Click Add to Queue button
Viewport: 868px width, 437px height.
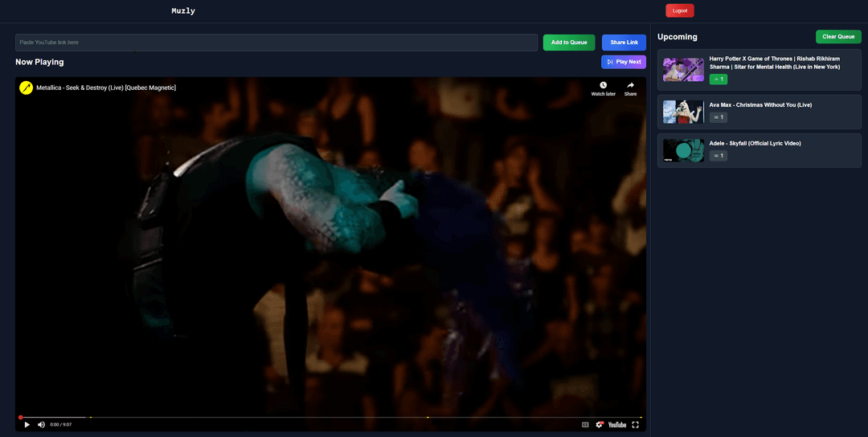coord(569,43)
